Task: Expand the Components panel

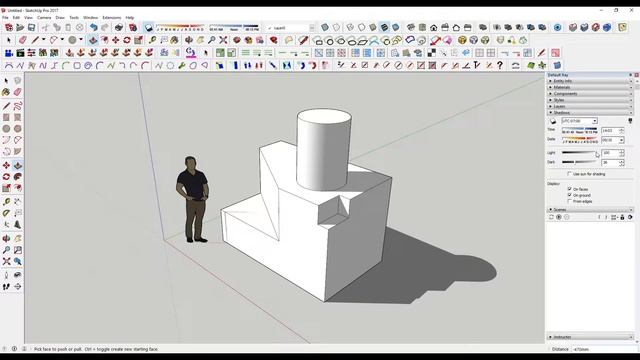Action: click(x=590, y=94)
